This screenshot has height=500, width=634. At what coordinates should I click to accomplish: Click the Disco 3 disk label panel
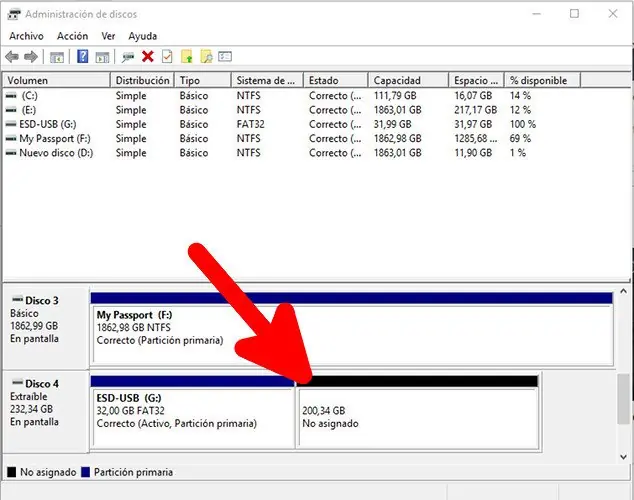(x=45, y=328)
